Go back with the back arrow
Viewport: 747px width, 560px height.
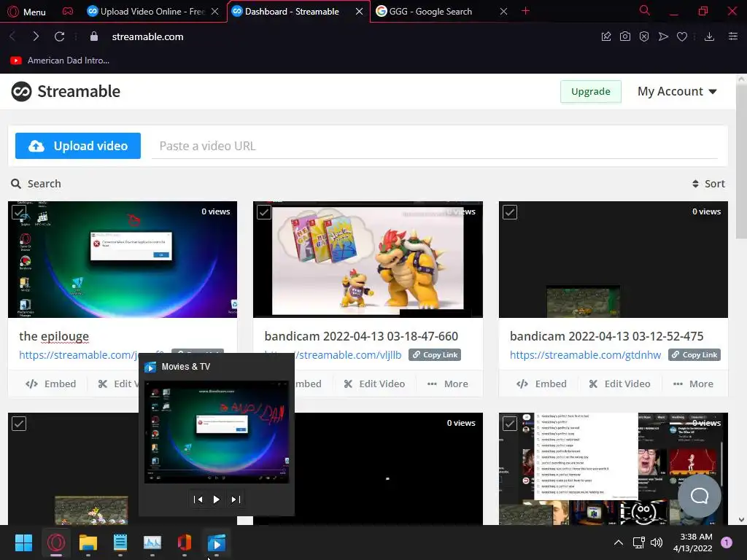[13, 36]
